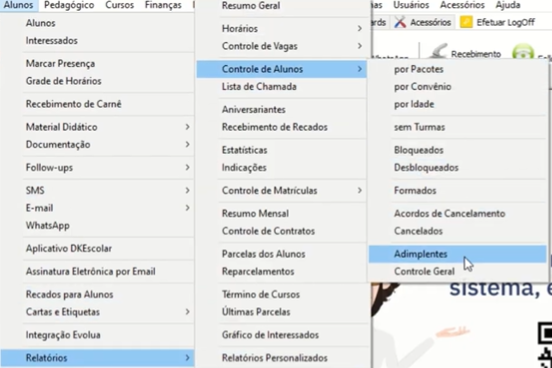Image resolution: width=552 pixels, height=368 pixels.
Task: Select Integração Evolua
Action: point(63,335)
